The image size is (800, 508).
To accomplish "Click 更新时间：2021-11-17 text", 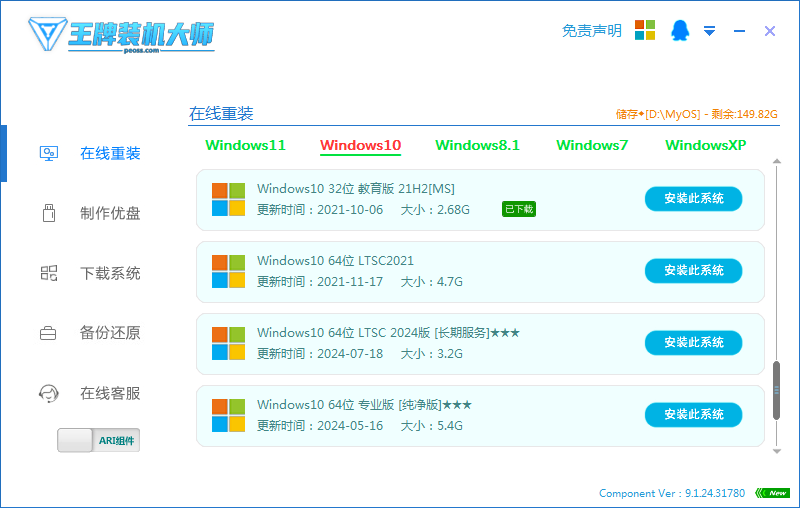I will (320, 282).
